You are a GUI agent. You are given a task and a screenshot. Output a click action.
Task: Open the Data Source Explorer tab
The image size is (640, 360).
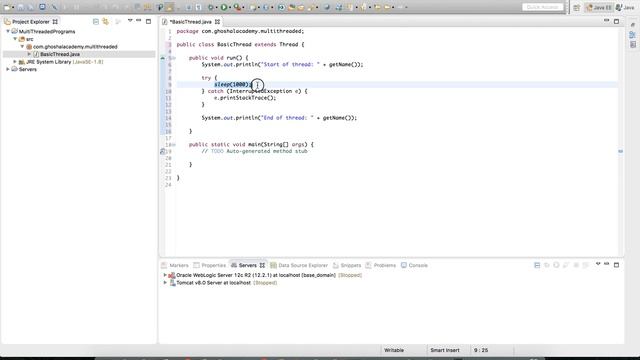click(x=299, y=265)
